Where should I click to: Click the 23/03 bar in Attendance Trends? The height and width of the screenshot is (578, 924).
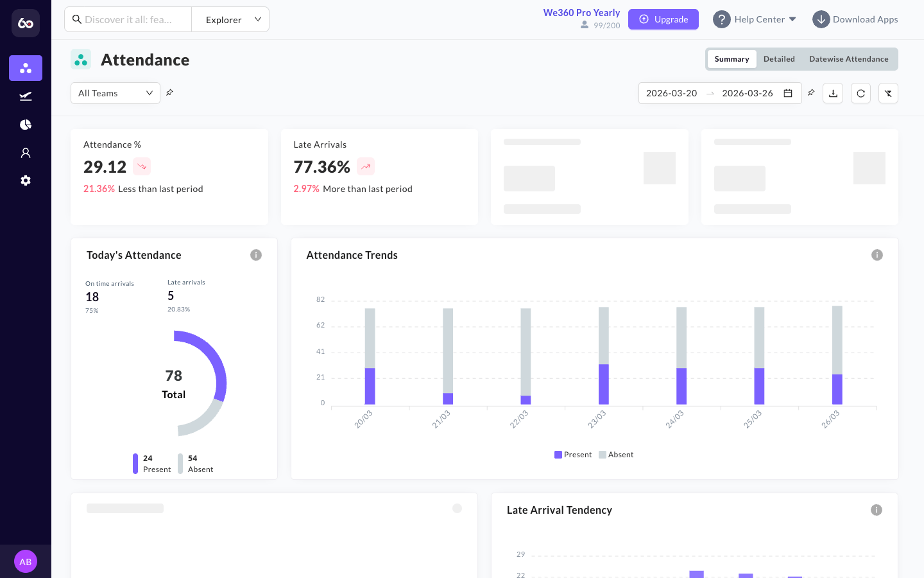(x=604, y=356)
